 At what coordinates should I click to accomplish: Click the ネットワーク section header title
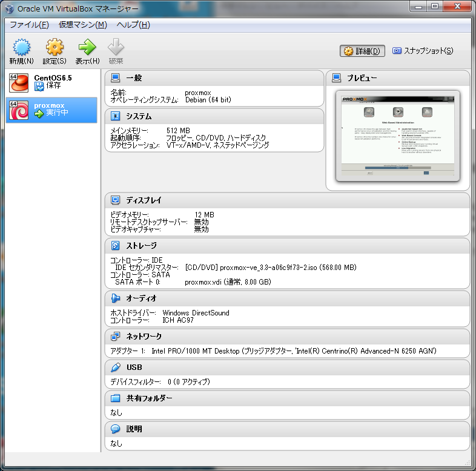coord(144,336)
